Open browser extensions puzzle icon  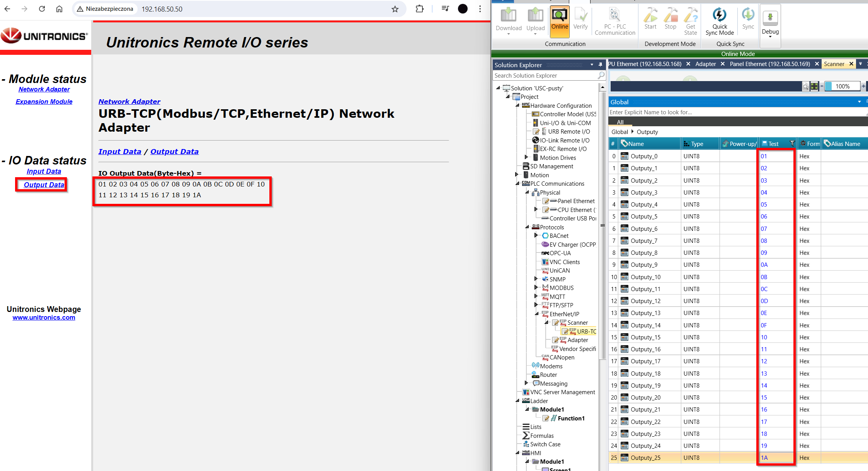(420, 9)
